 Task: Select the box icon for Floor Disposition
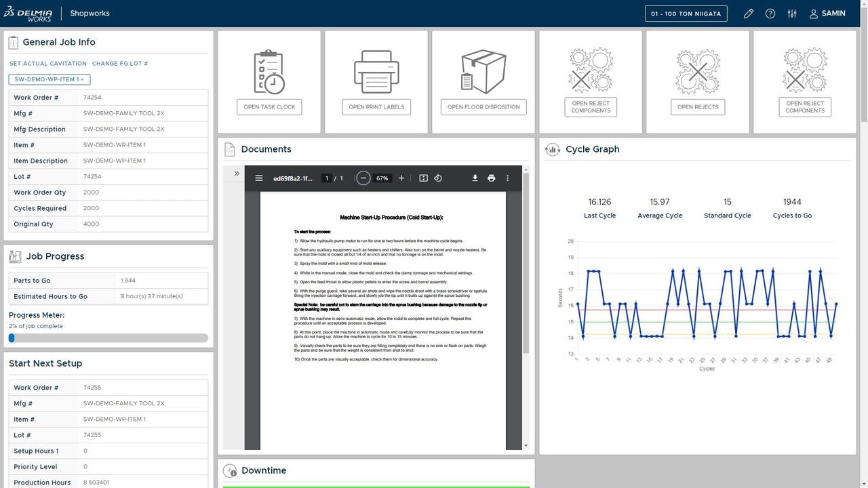483,70
